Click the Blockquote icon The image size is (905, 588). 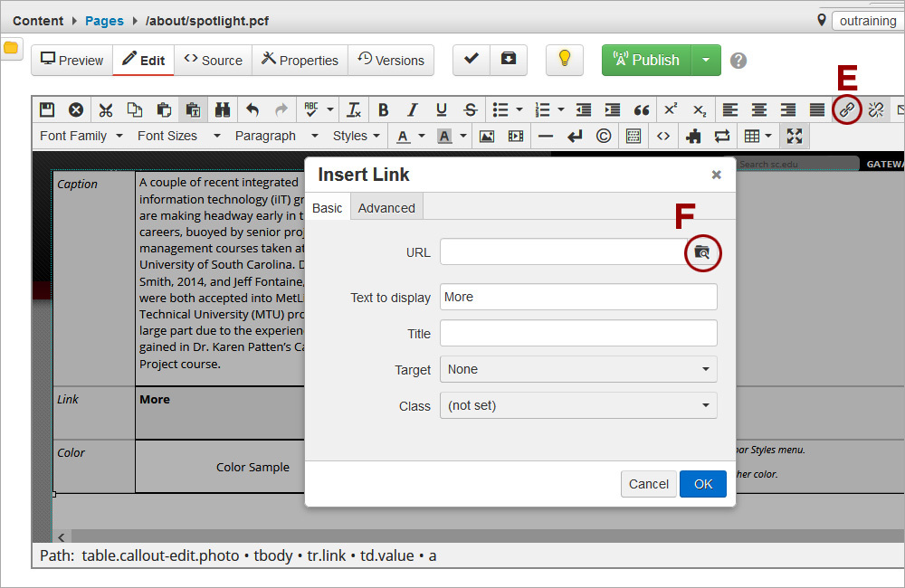click(642, 109)
